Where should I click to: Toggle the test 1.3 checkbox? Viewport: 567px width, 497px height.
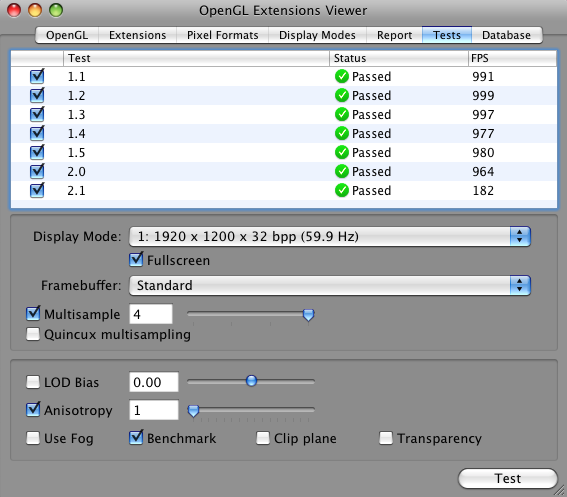(x=37, y=114)
